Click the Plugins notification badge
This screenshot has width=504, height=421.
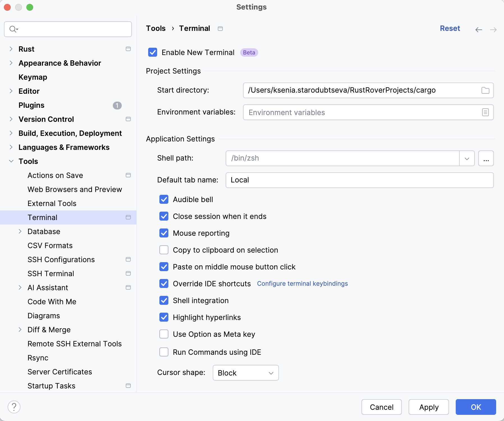coord(118,106)
